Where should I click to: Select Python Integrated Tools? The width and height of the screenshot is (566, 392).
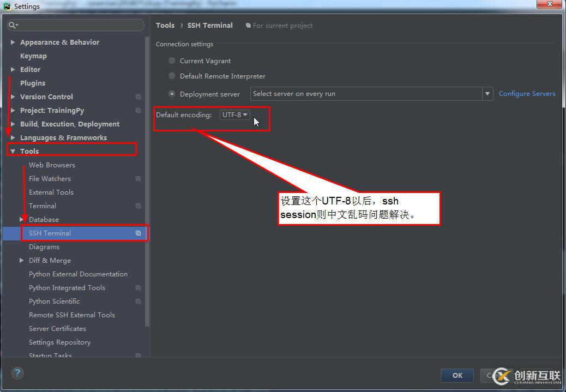67,288
